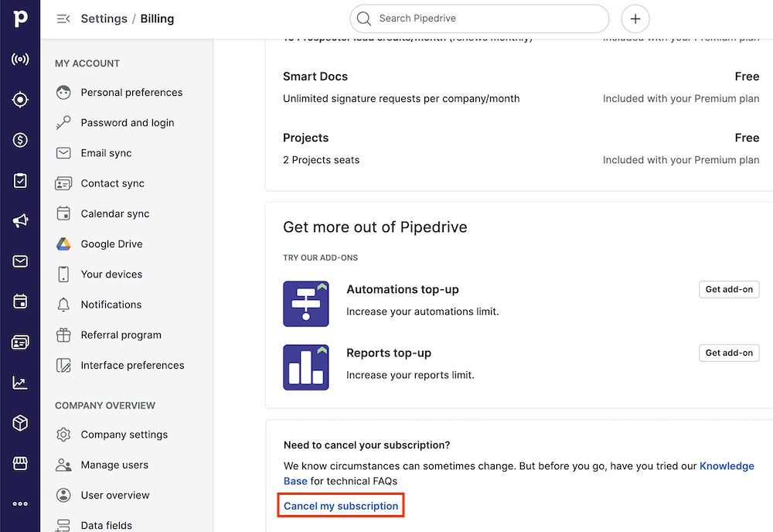Image resolution: width=773 pixels, height=532 pixels.
Task: Click the Google Drive icon
Action: click(63, 244)
